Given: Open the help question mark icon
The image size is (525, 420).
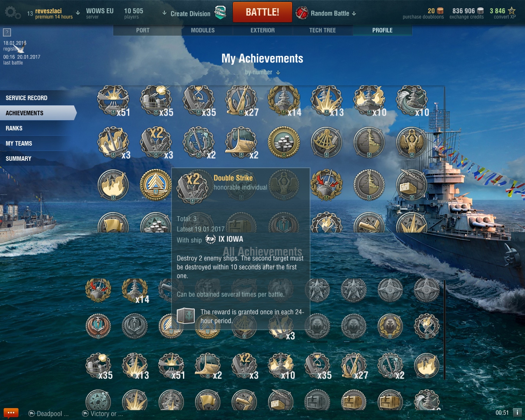Looking at the screenshot, I should pyautogui.click(x=7, y=32).
